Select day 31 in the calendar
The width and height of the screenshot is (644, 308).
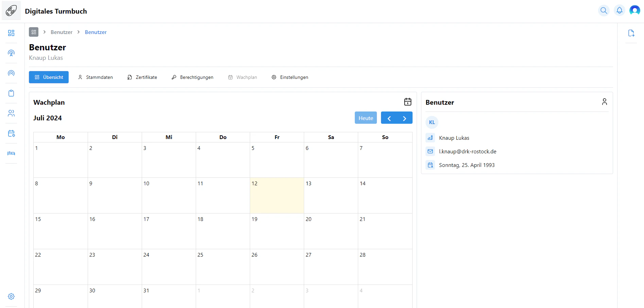pyautogui.click(x=169, y=296)
